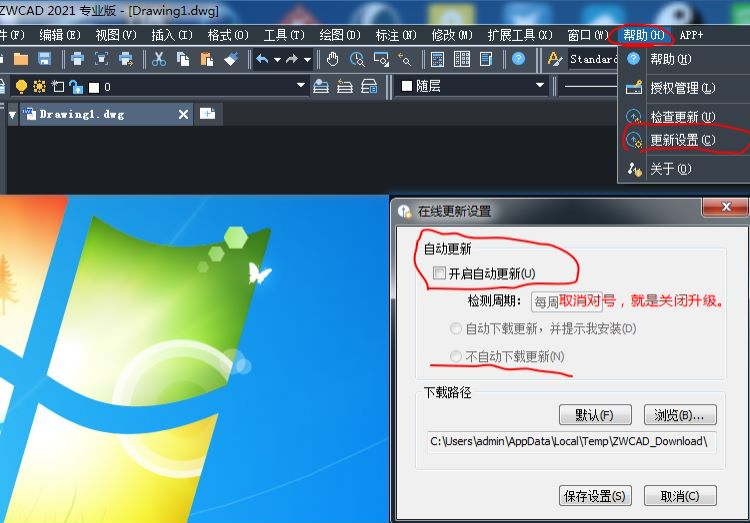Choose 授权管理(L) from the Help menu

(685, 88)
